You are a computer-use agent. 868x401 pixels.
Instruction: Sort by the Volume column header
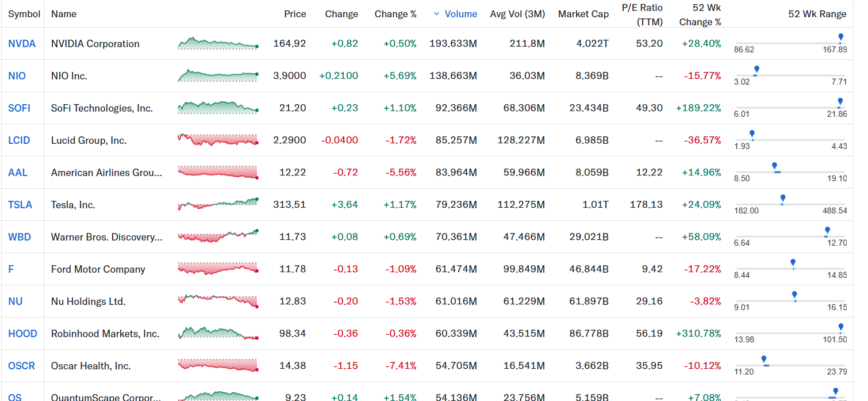point(455,14)
